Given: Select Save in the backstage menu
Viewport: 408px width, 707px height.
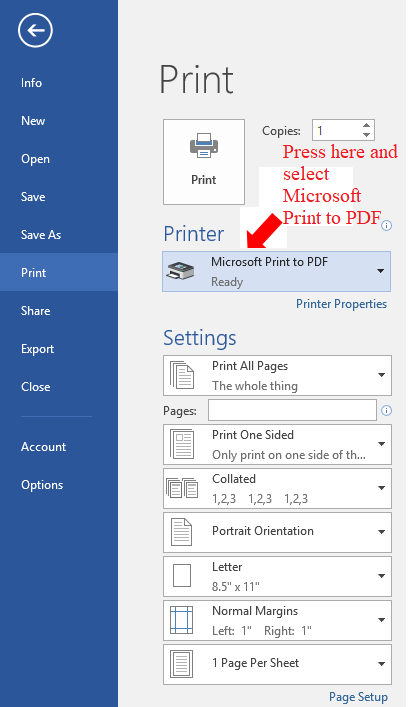Looking at the screenshot, I should click(x=59, y=197).
